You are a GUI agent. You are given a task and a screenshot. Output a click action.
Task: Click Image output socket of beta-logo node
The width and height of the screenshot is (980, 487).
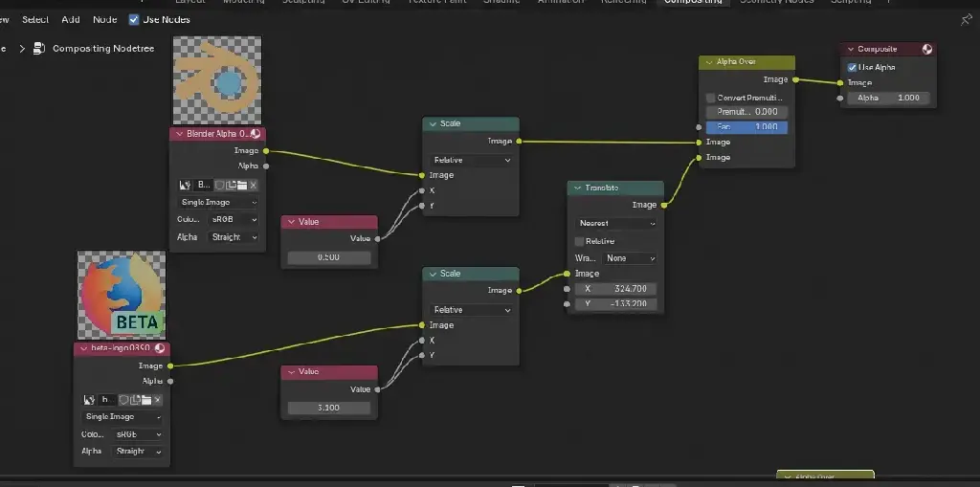pyautogui.click(x=170, y=365)
